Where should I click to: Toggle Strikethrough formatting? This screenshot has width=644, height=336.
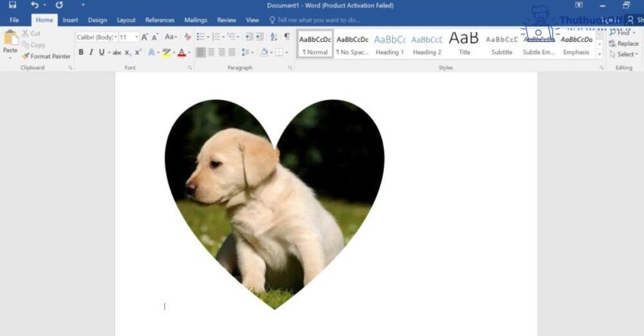[117, 52]
